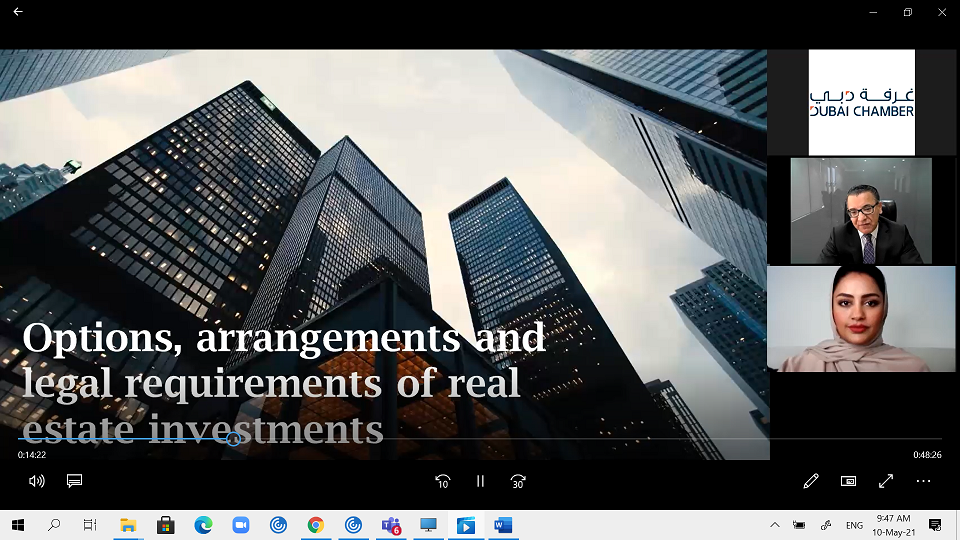
Task: Show hidden system tray icons
Action: pos(774,525)
